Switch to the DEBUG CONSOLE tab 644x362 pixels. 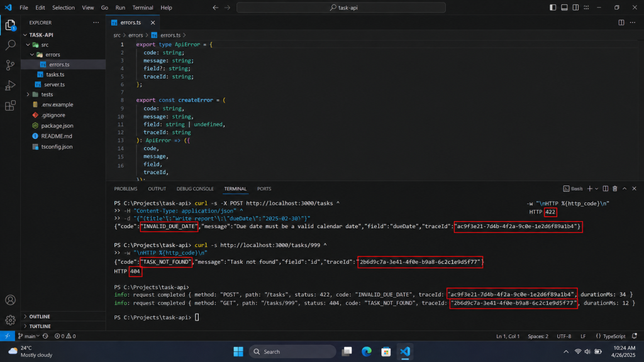click(x=195, y=189)
